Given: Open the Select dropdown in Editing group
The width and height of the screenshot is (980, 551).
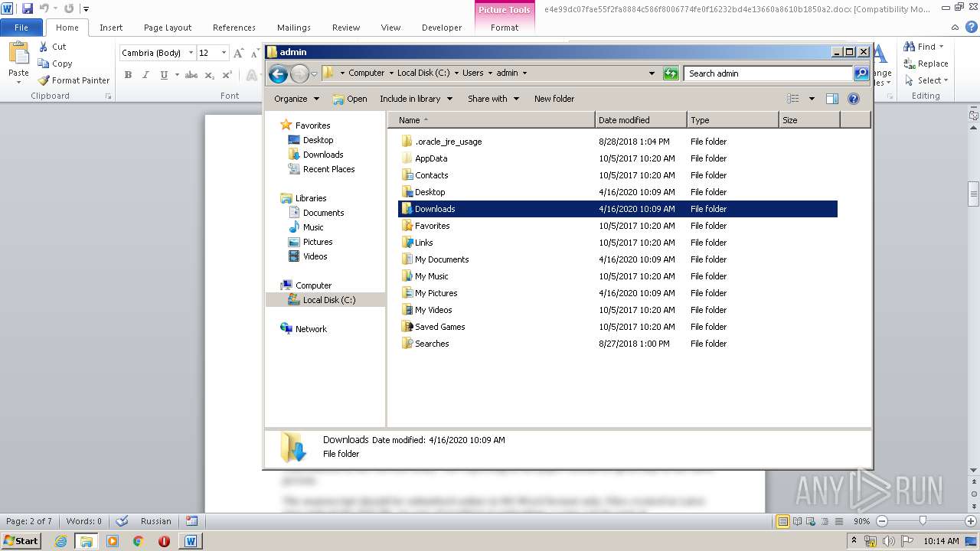Looking at the screenshot, I should (x=926, y=80).
